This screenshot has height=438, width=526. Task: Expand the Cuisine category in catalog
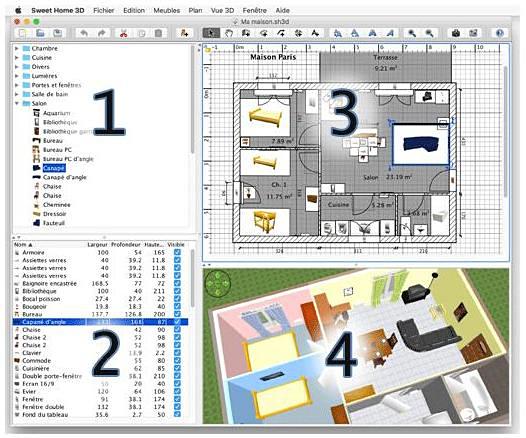click(x=17, y=58)
